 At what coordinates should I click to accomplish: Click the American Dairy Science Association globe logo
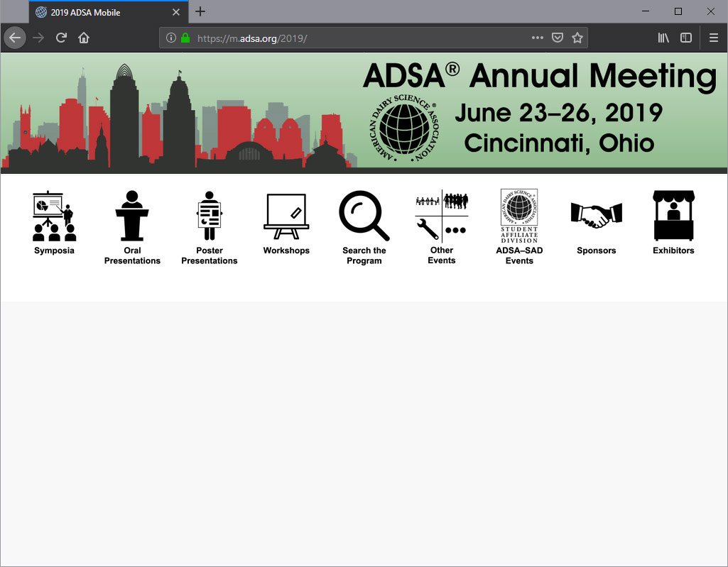[405, 128]
